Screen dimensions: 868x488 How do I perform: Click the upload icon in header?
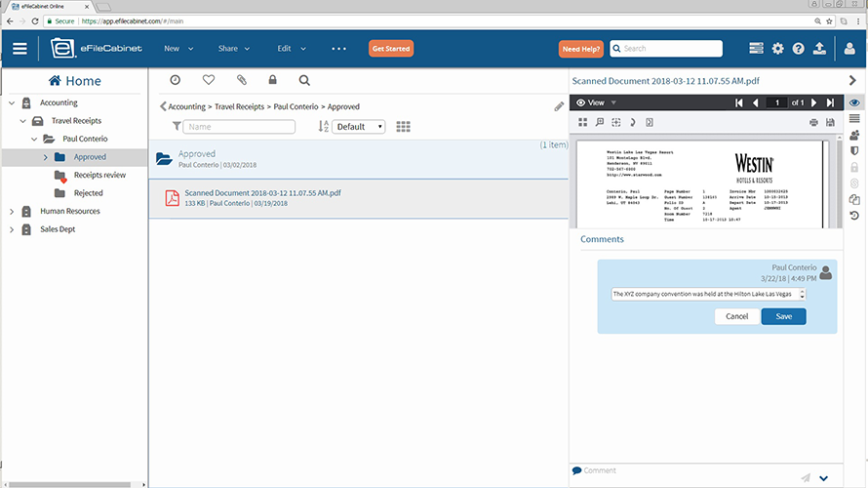819,48
